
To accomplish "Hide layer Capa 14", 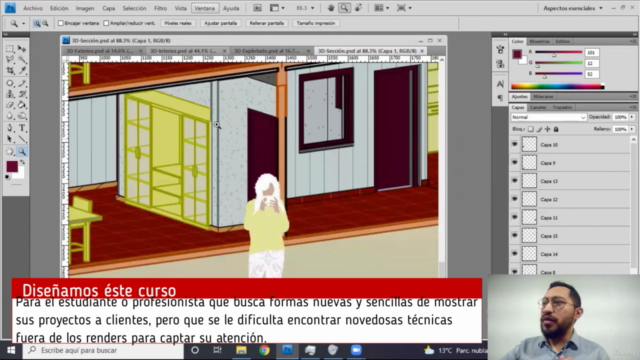I will pyautogui.click(x=515, y=253).
